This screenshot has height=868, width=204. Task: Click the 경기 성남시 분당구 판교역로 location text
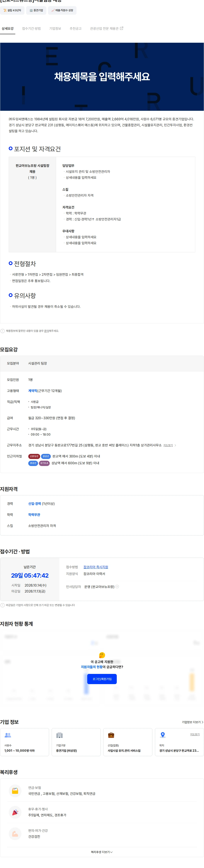pos(179,751)
